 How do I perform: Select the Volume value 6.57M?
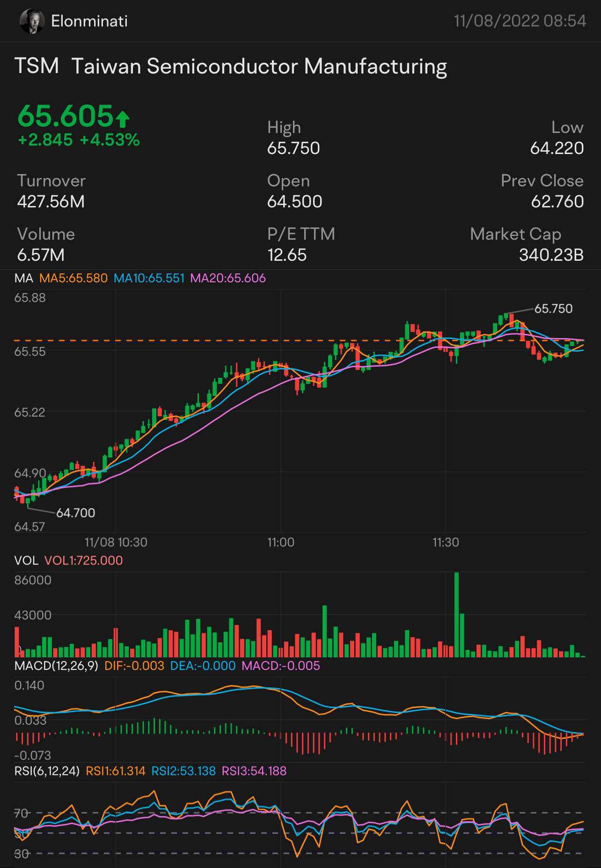click(41, 255)
